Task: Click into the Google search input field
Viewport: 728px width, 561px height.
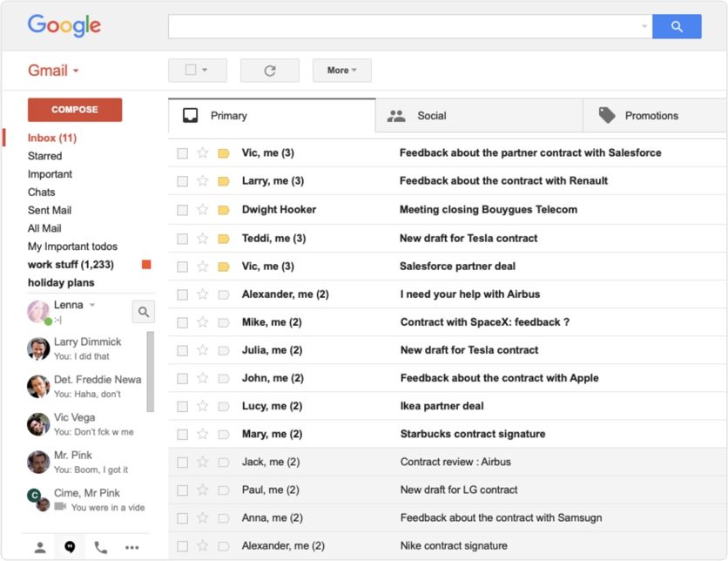Action: (410, 26)
